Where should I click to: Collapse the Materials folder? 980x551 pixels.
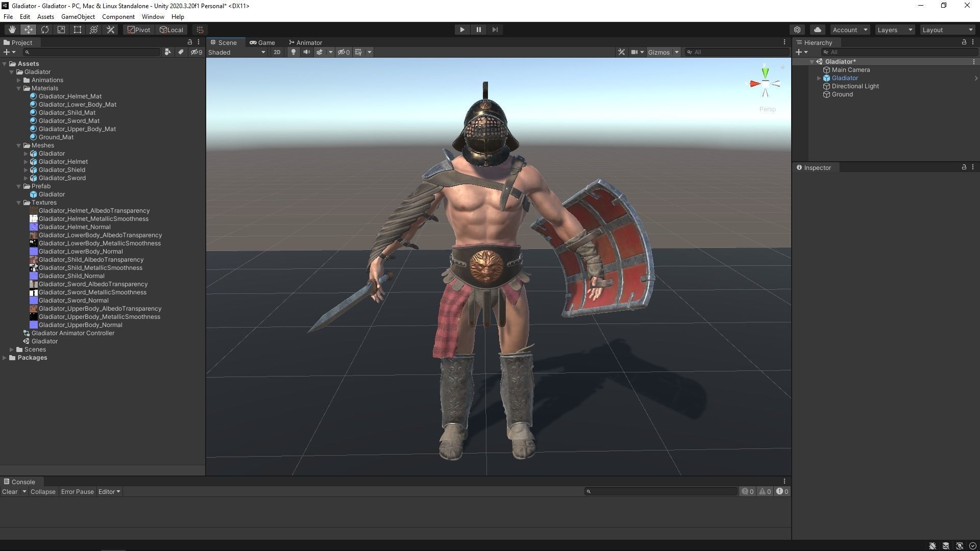[19, 88]
